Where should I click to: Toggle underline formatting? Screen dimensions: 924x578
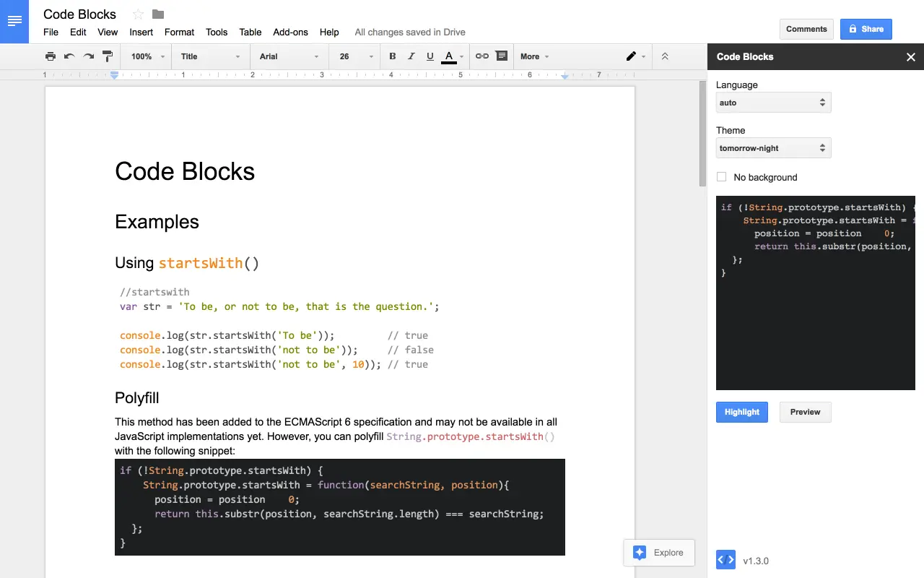tap(430, 56)
